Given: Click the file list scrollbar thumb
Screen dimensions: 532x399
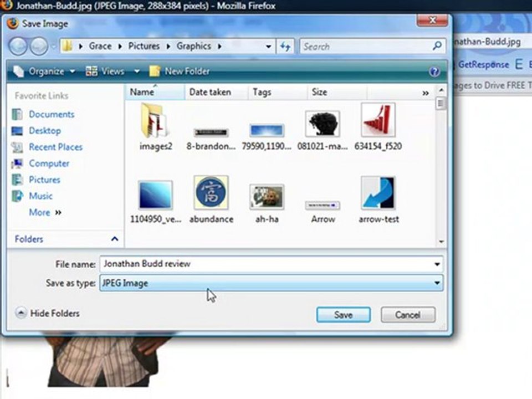Looking at the screenshot, I should (441, 103).
